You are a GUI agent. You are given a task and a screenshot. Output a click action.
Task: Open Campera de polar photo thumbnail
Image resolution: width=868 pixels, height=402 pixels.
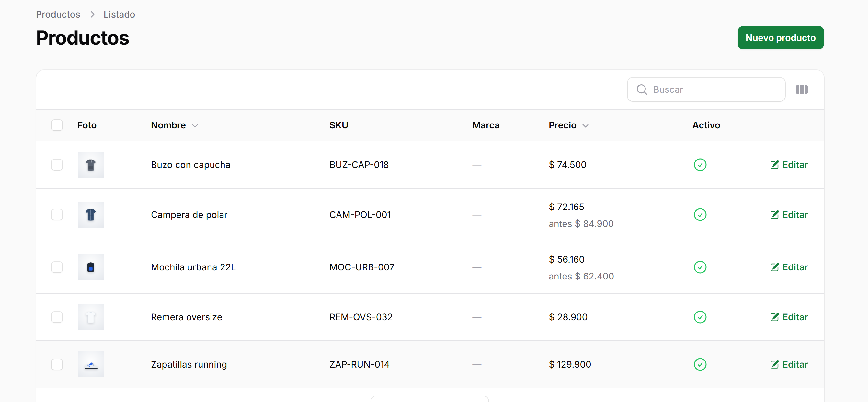[90, 215]
